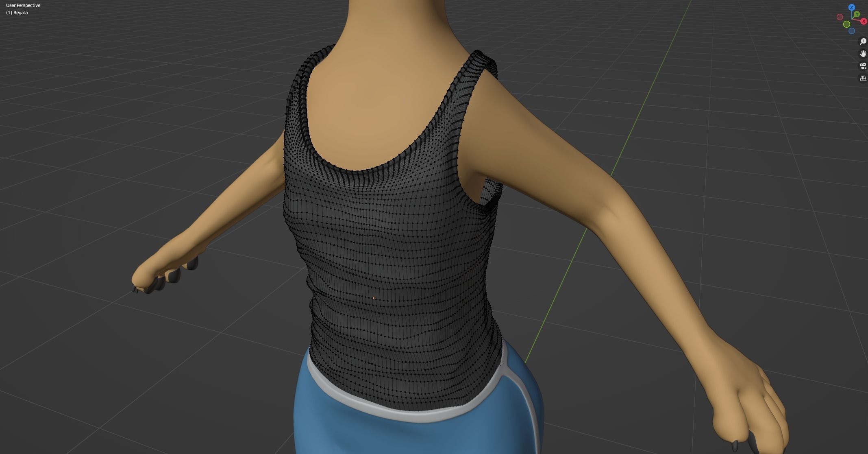Screen dimensions: 868x454
Task: Click the "(1) Regata" object name text
Action: [17, 13]
